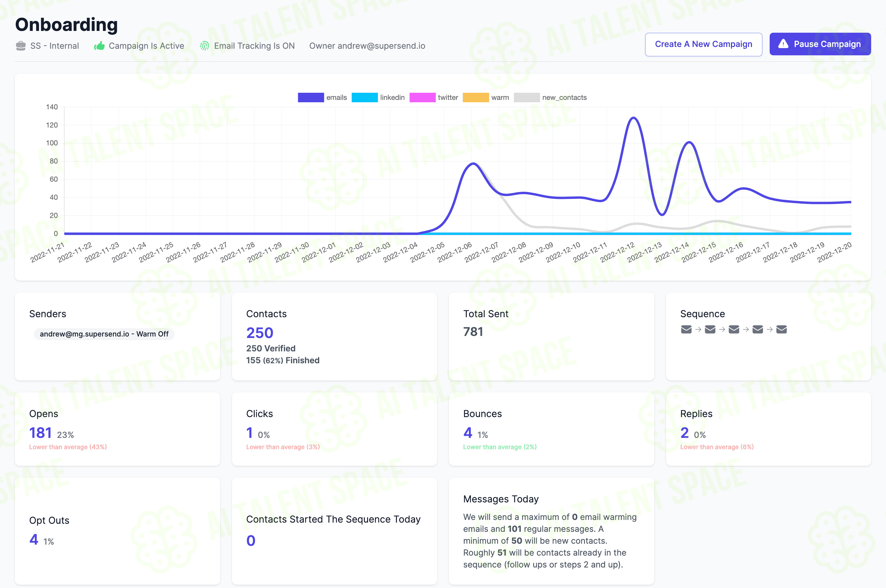Viewport: 886px width, 588px height.
Task: Click the Owner andrew@supersend.io text
Action: pyautogui.click(x=367, y=46)
